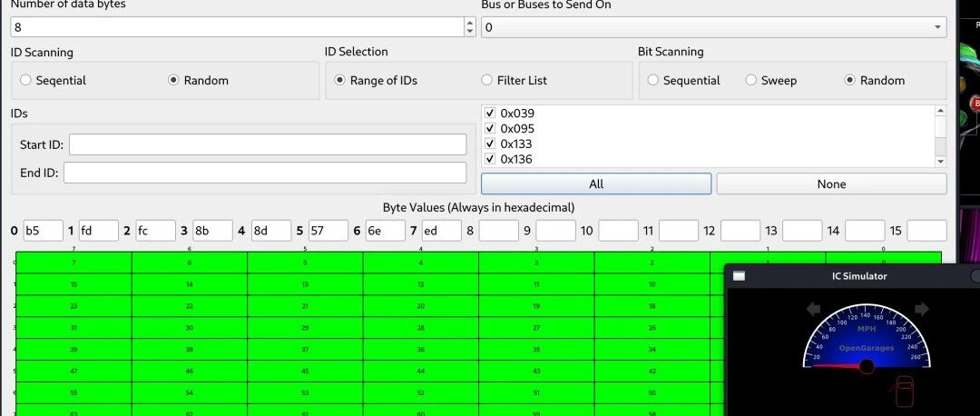Toggle green bit cell 12 in the grid
Image resolution: width=980 pixels, height=416 pixels.
(421, 284)
